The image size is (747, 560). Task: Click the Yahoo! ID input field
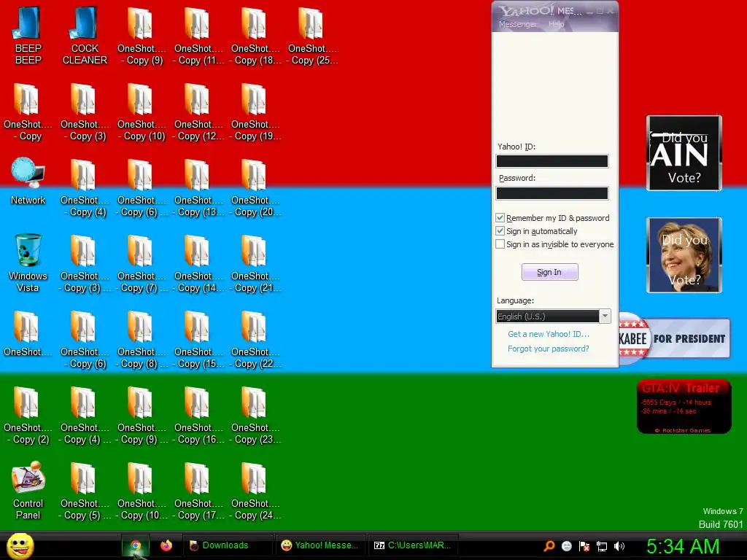coord(552,161)
